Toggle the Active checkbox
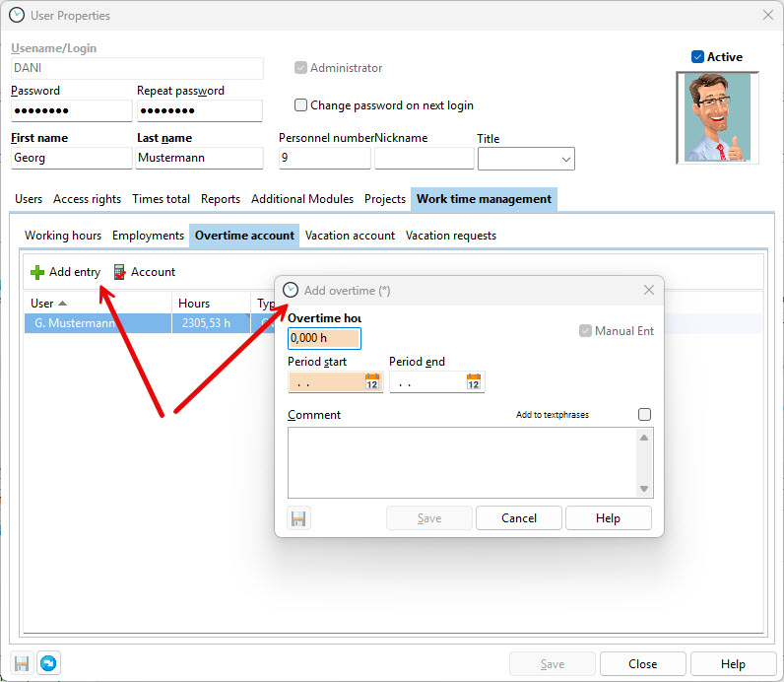The width and height of the screenshot is (784, 682). [697, 57]
